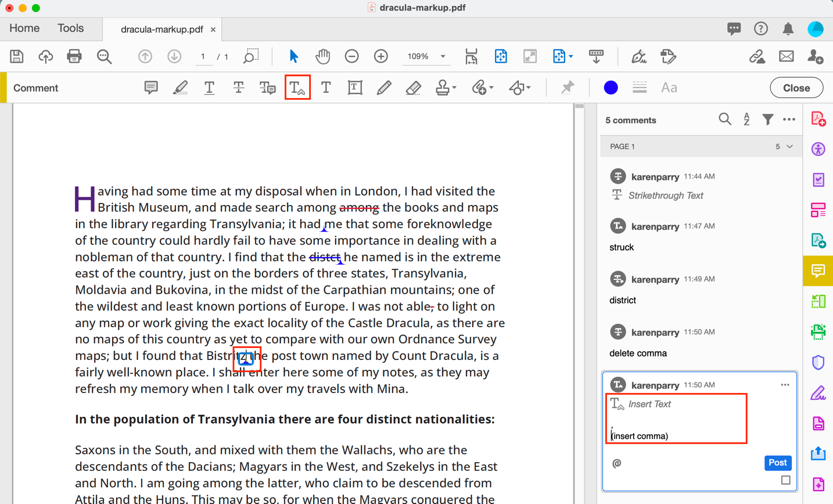Screen dimensions: 833x504
Task: Tick the checkbox below the Post button
Action: click(x=785, y=480)
